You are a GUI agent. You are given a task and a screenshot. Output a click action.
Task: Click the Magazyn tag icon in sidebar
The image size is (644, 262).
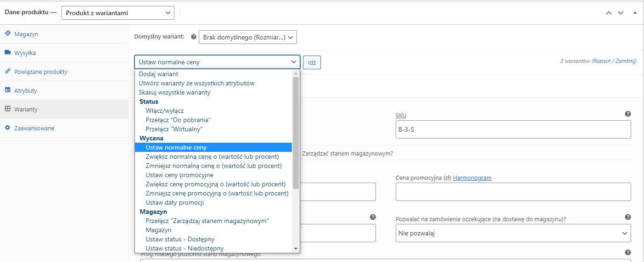click(8, 34)
